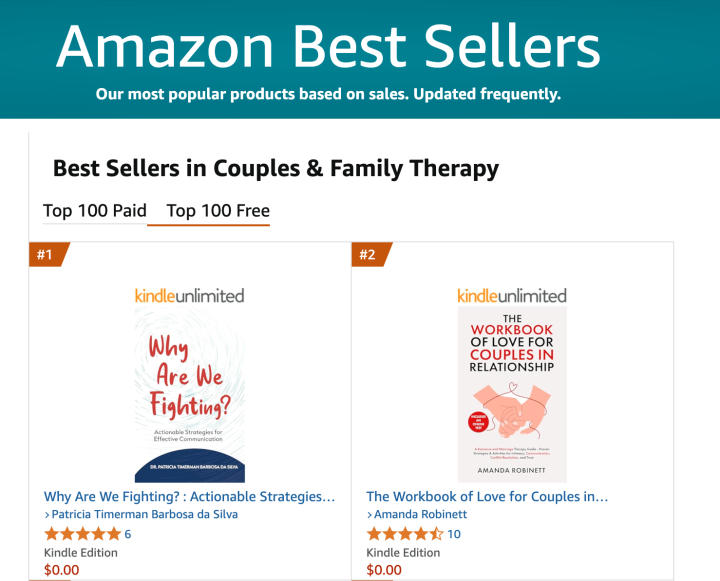
Task: Click the $0.00 price for Why Are We Fighting
Action: pyautogui.click(x=61, y=571)
